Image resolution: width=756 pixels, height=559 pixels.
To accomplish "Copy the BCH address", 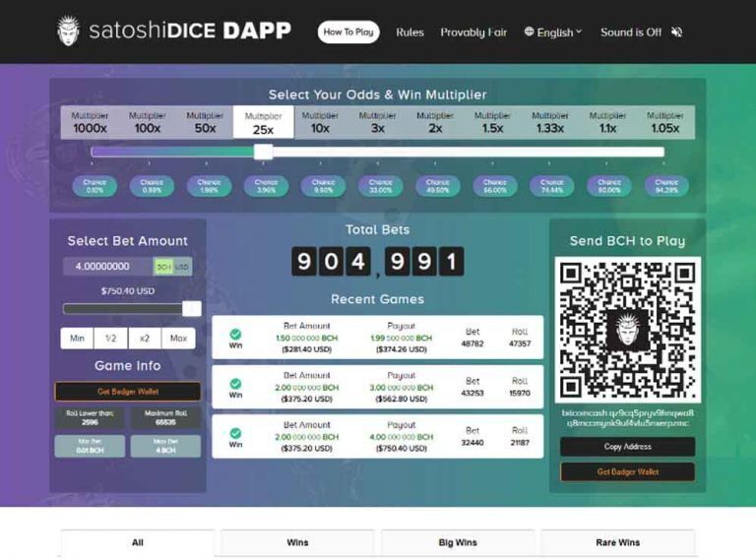I will click(x=627, y=447).
